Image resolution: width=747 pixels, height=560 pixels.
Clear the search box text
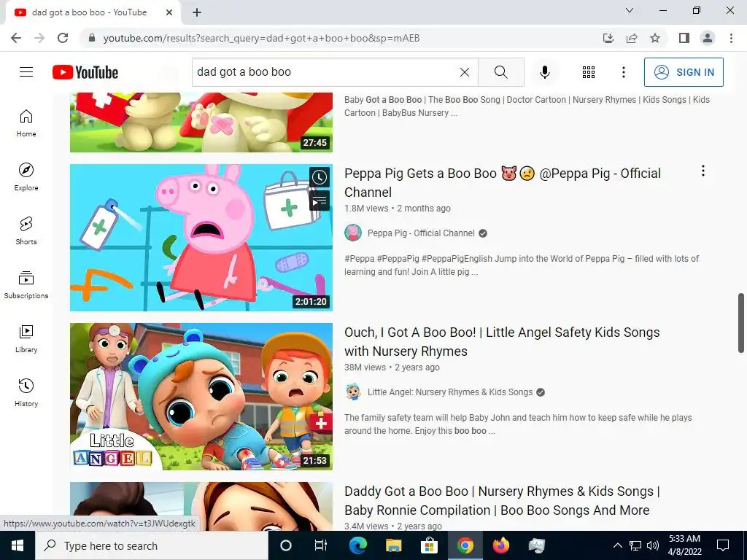465,72
